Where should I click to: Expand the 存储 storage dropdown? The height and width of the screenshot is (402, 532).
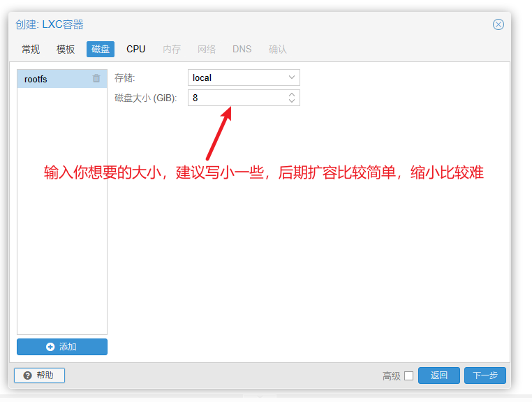[x=292, y=77]
